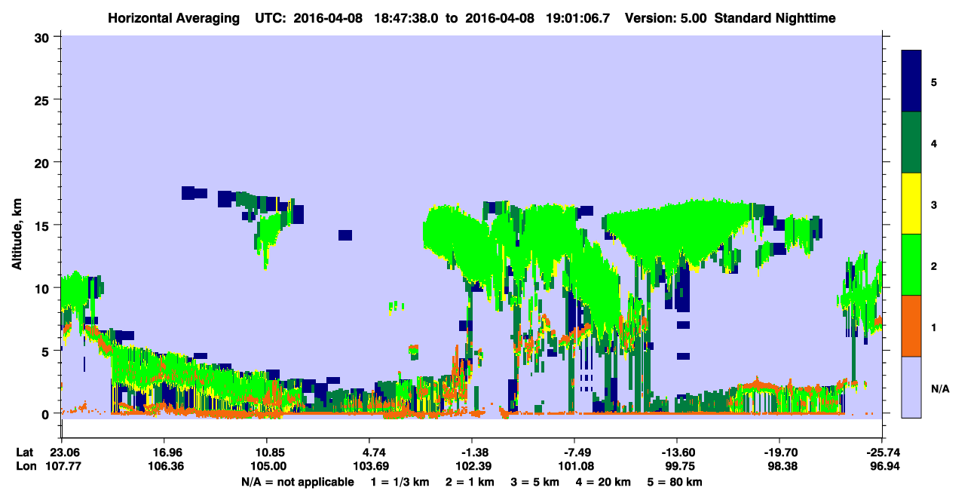Click the latitude value -19.70
This screenshot has width=980, height=503.
[779, 452]
